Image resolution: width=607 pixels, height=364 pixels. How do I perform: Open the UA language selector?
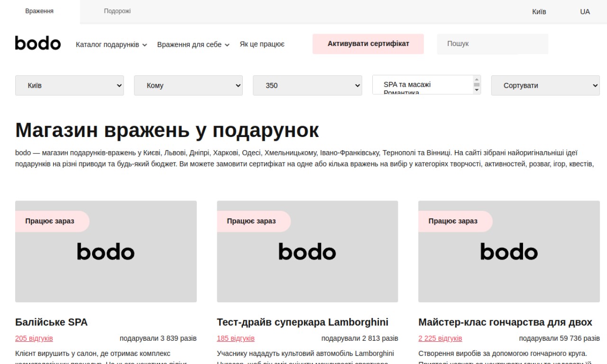(585, 12)
